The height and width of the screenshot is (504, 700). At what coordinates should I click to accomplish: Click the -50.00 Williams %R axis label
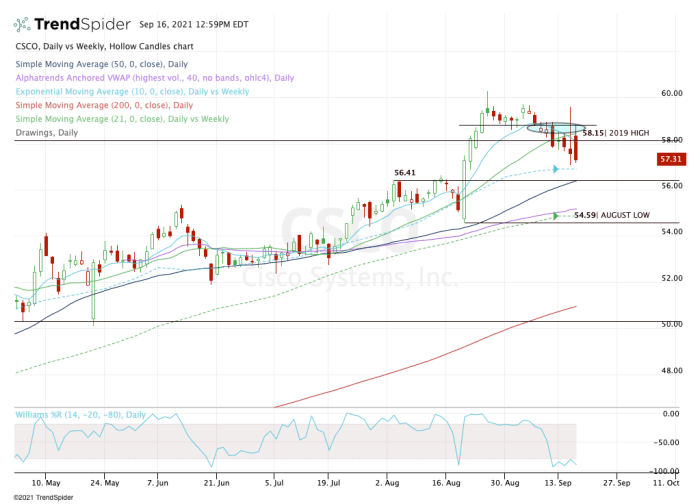[667, 442]
